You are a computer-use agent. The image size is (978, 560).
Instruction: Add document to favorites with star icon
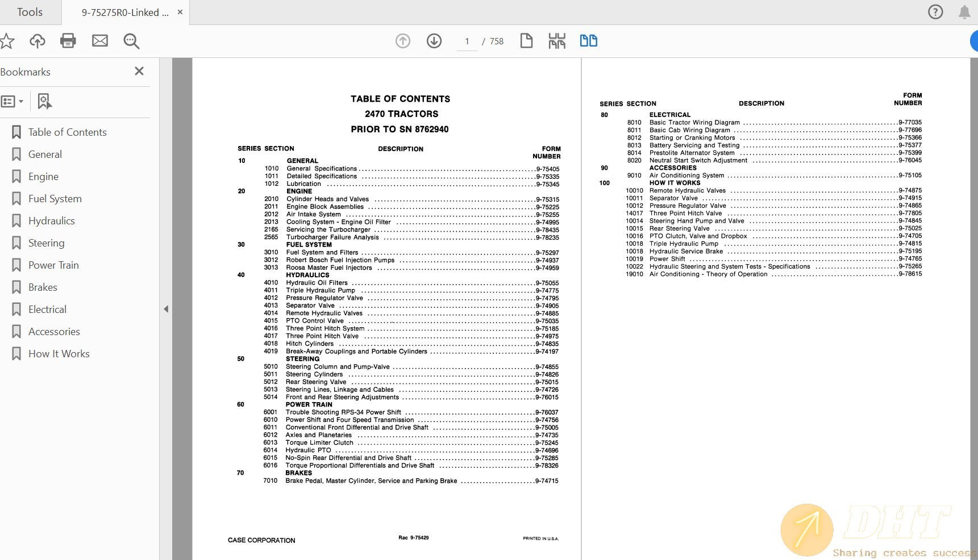(x=7, y=41)
